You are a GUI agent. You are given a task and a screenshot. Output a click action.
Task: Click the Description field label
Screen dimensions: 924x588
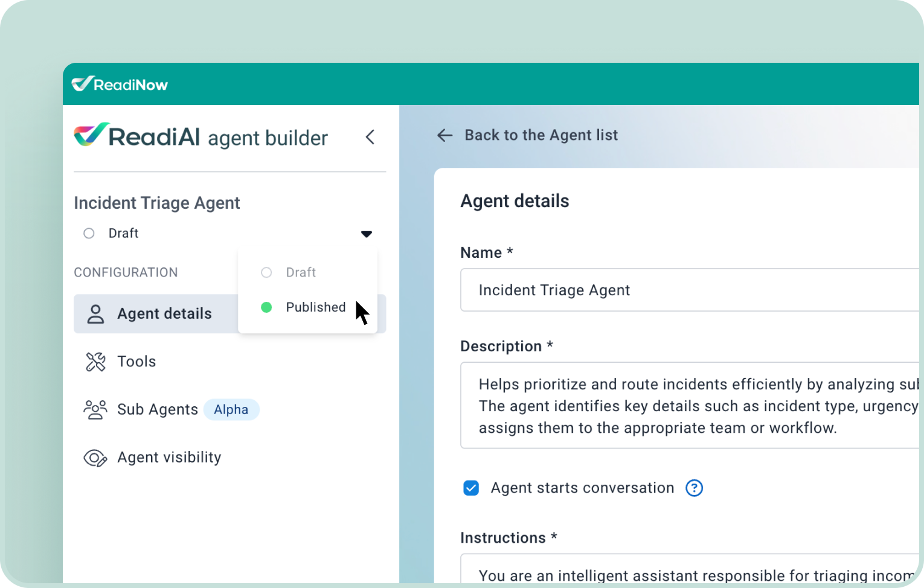click(x=507, y=346)
